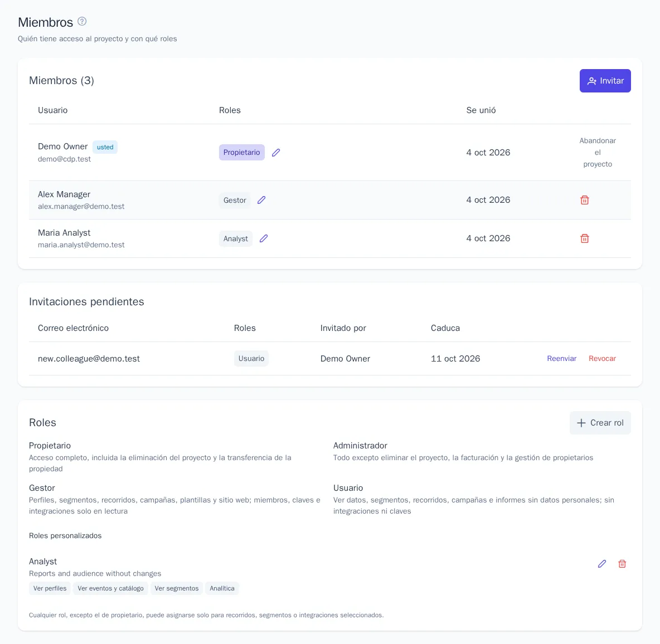The height and width of the screenshot is (644, 660).
Task: Click new.colleague@demo.test invitation email
Action: 89,358
